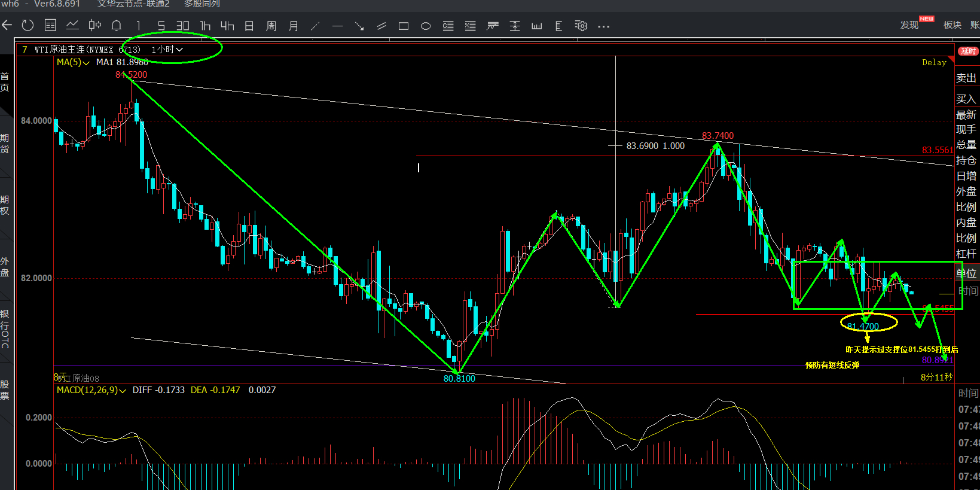Open the 外盘 sidebar tab

click(x=5, y=267)
